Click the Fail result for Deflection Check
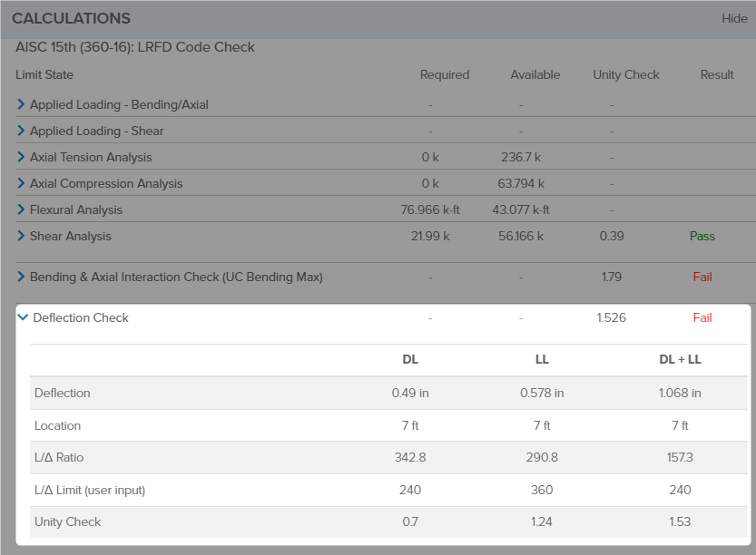This screenshot has width=756, height=555. [702, 317]
